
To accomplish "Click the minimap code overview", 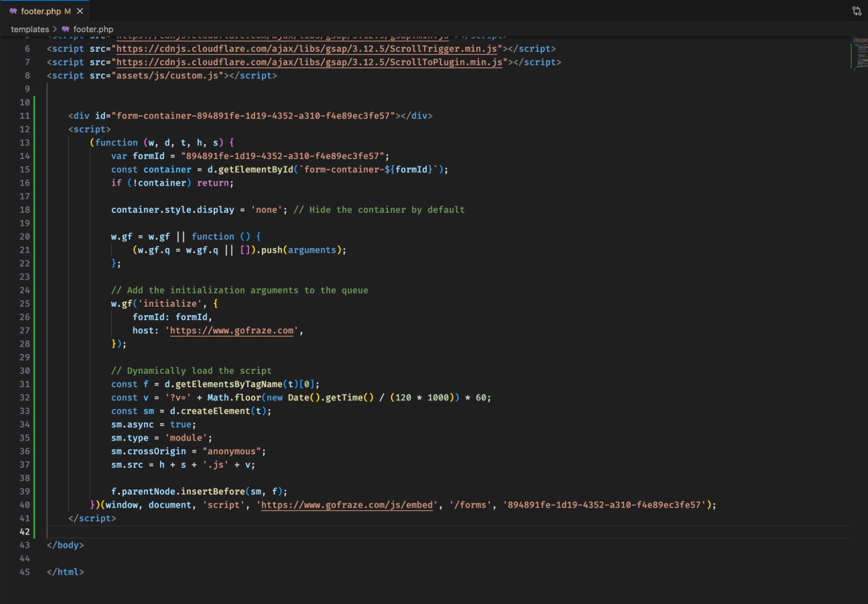I will tap(859, 53).
